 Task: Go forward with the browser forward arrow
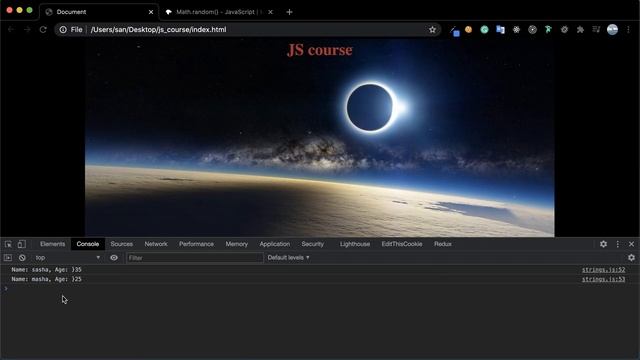tap(27, 29)
